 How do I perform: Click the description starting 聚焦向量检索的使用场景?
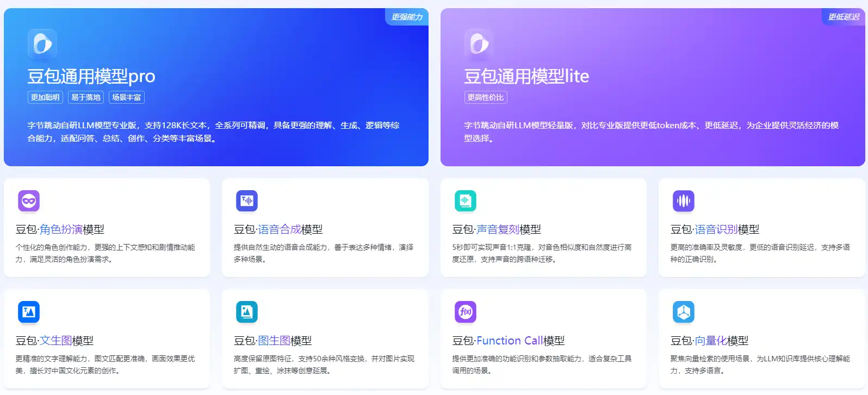tap(760, 365)
